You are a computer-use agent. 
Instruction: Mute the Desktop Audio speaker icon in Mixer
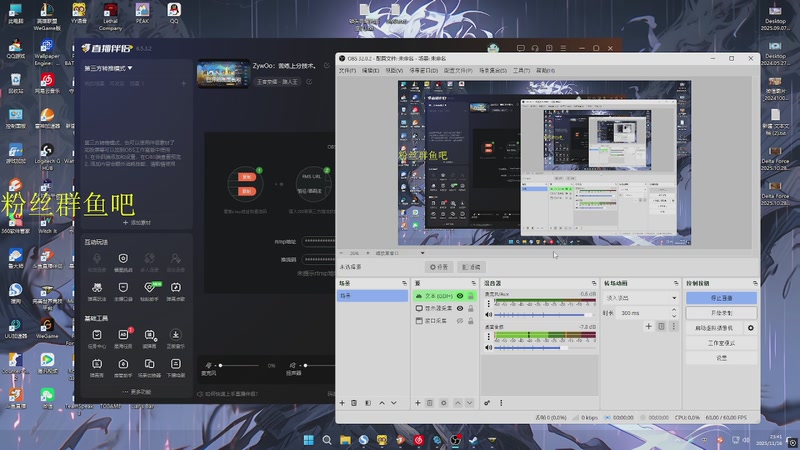point(488,348)
